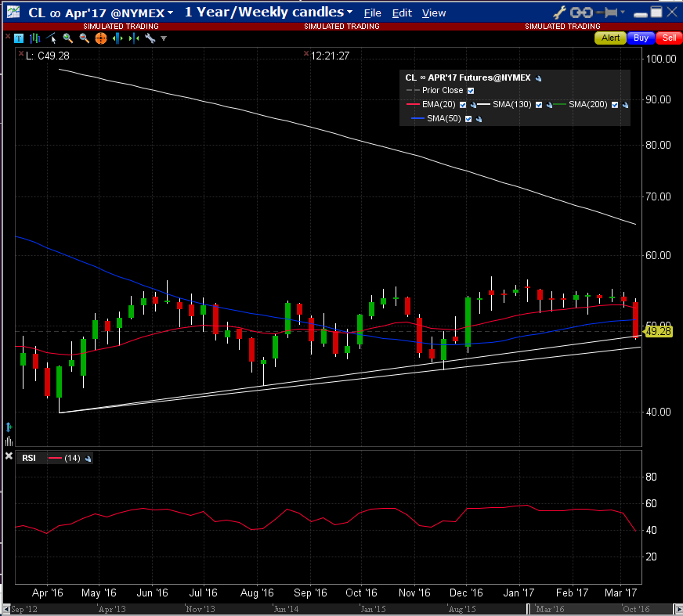Select the bar chart type icon
The width and height of the screenshot is (683, 616).
pos(34,38)
